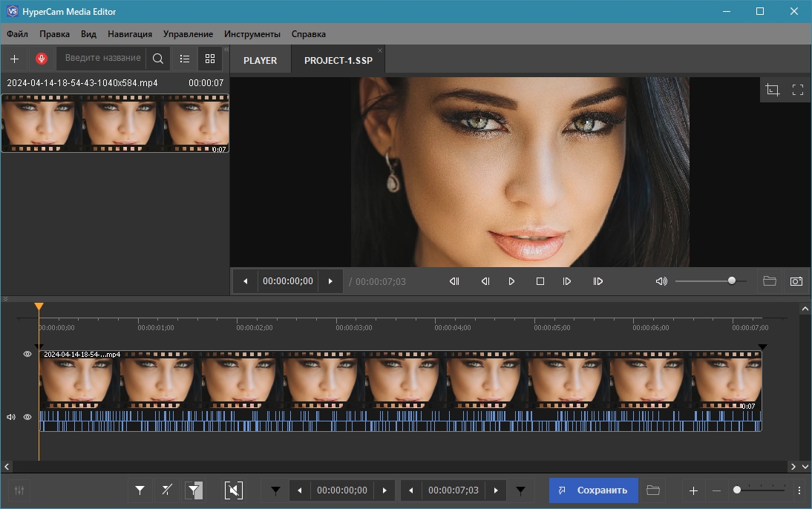Click the Введите название search field

point(102,59)
